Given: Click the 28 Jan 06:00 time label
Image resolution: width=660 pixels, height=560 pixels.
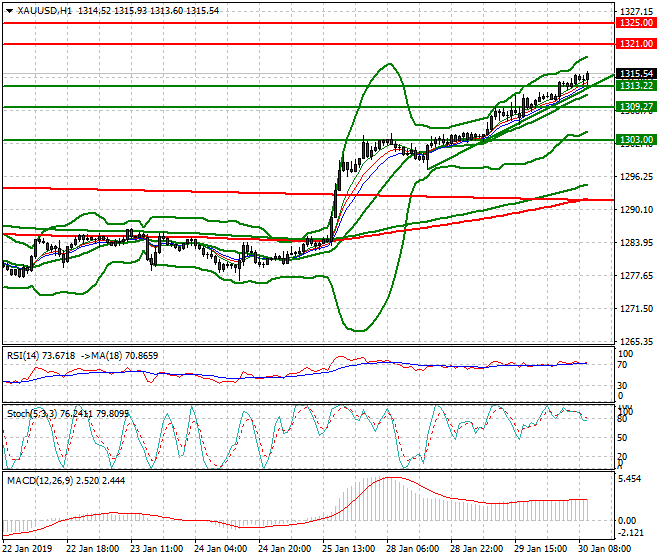Looking at the screenshot, I should [x=412, y=549].
